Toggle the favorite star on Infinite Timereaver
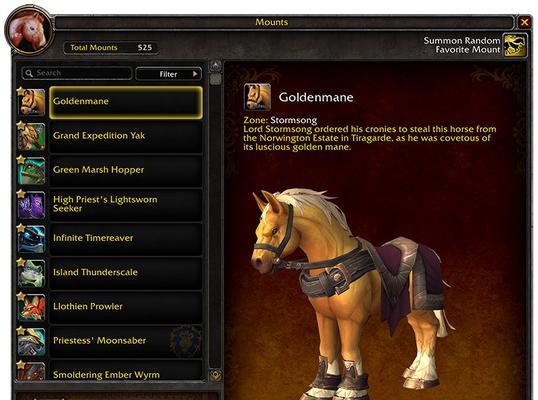This screenshot has width=538, height=400. point(21,228)
